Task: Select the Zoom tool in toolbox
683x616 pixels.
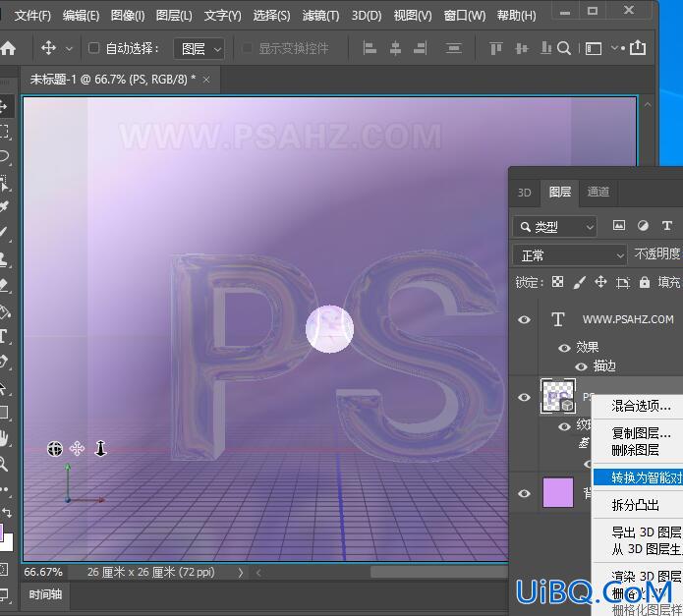Action: (x=4, y=464)
